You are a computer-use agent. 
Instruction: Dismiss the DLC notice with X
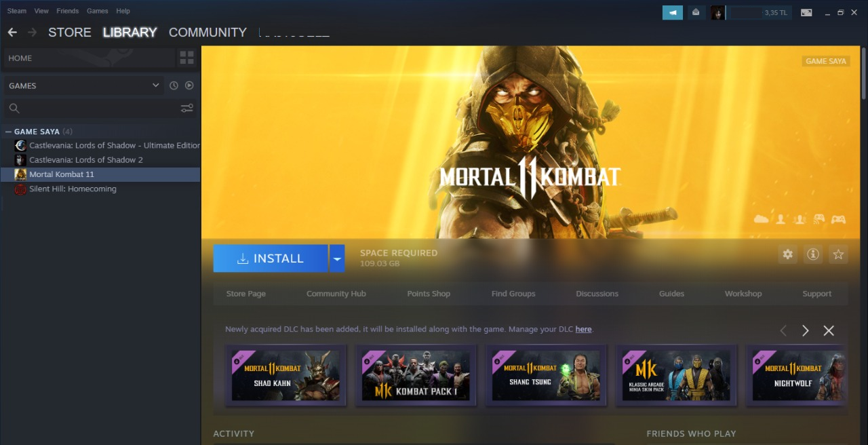(x=829, y=330)
